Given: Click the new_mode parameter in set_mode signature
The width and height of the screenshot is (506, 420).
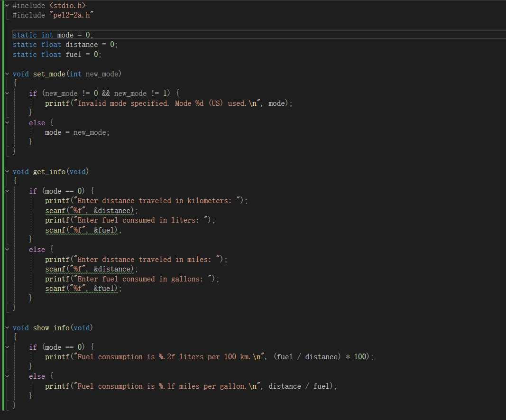Looking at the screenshot, I should [102, 74].
